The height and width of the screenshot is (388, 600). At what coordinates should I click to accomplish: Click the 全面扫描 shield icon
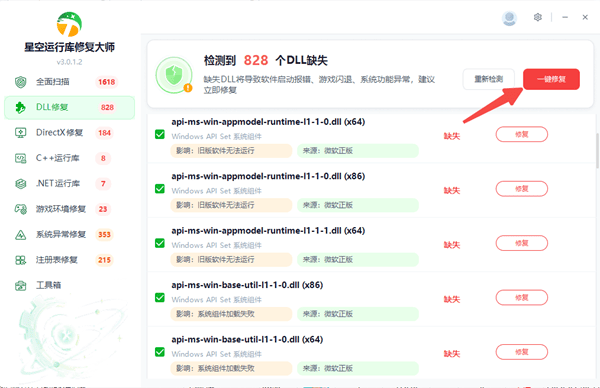[21, 82]
